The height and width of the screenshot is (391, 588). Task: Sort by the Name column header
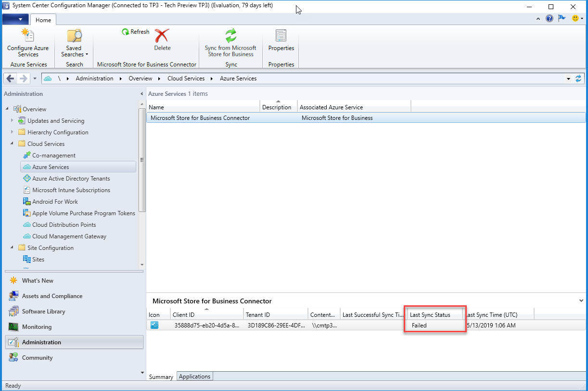click(x=203, y=107)
